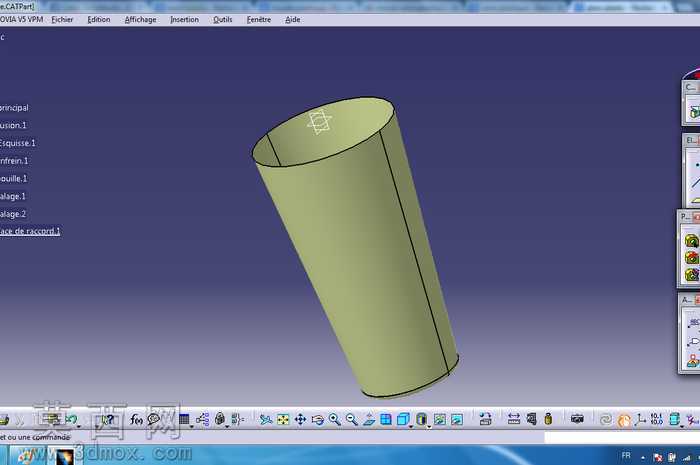Select the Rotate view tool
The height and width of the screenshot is (465, 700).
(318, 420)
